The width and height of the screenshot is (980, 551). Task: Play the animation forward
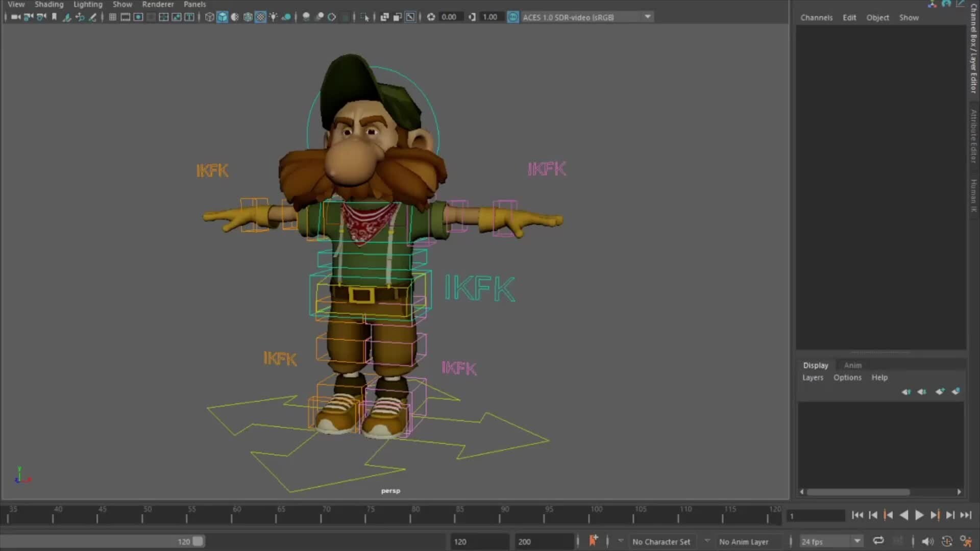[919, 515]
